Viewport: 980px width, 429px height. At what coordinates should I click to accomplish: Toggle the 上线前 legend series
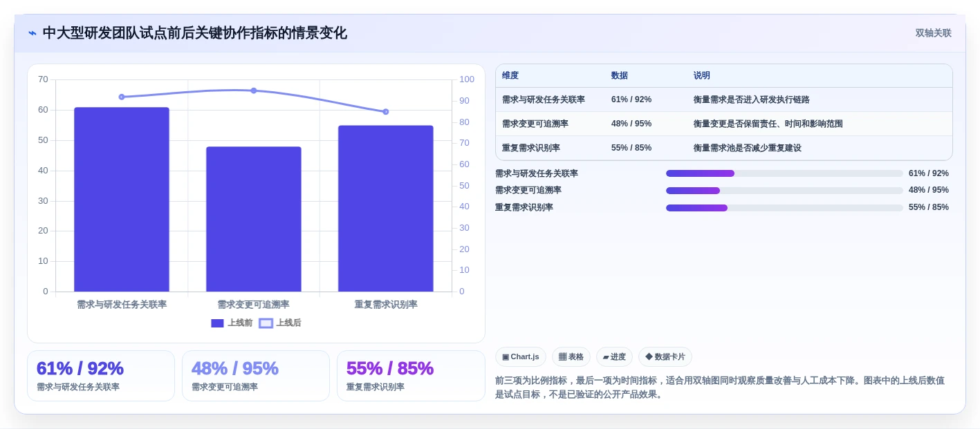pos(232,323)
